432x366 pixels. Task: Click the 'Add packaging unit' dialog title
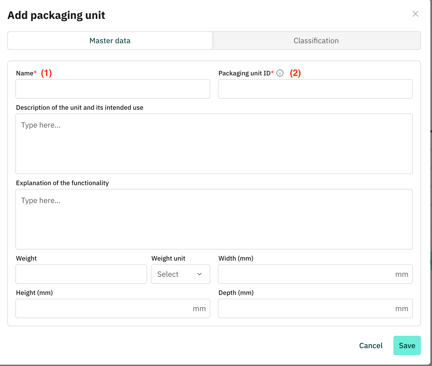click(56, 15)
